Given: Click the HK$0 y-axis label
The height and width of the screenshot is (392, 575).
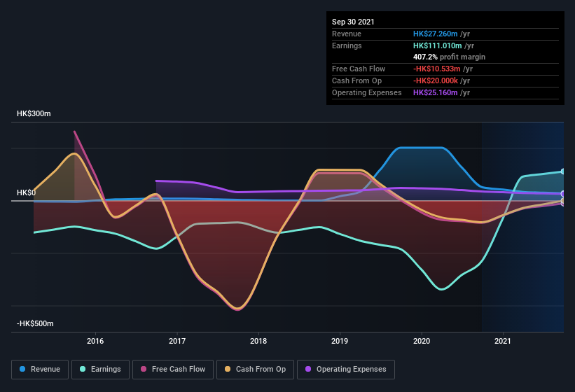Looking at the screenshot, I should tap(26, 192).
